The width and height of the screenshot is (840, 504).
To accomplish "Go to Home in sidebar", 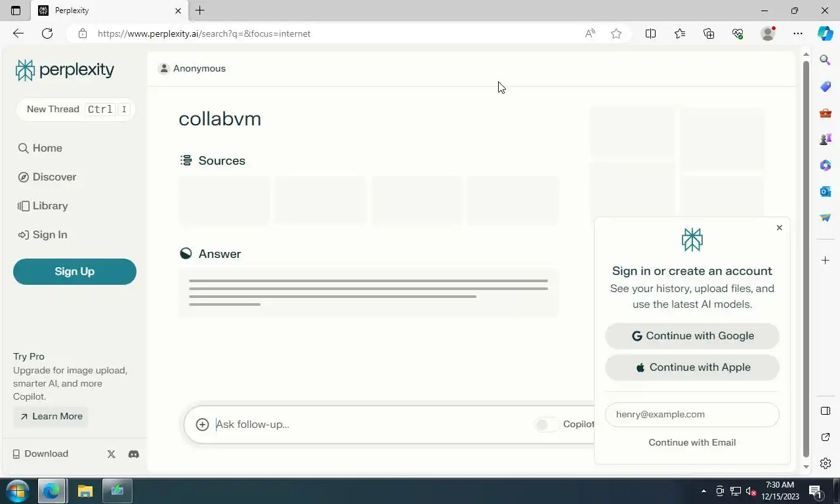I will pos(40,148).
